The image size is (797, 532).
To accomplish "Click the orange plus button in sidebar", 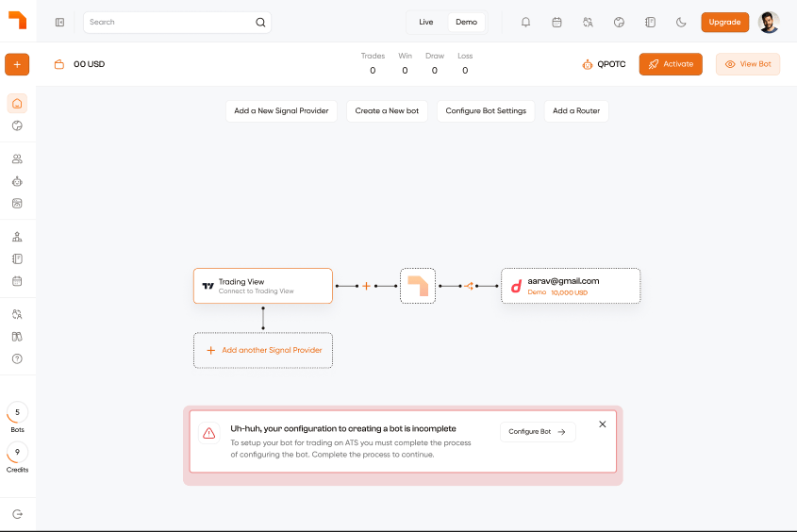I will (17, 64).
